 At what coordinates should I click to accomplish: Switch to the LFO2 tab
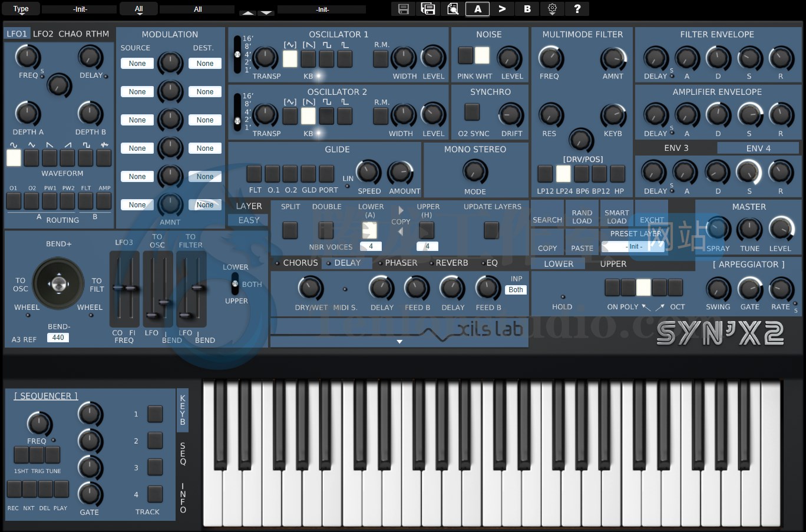(x=44, y=34)
